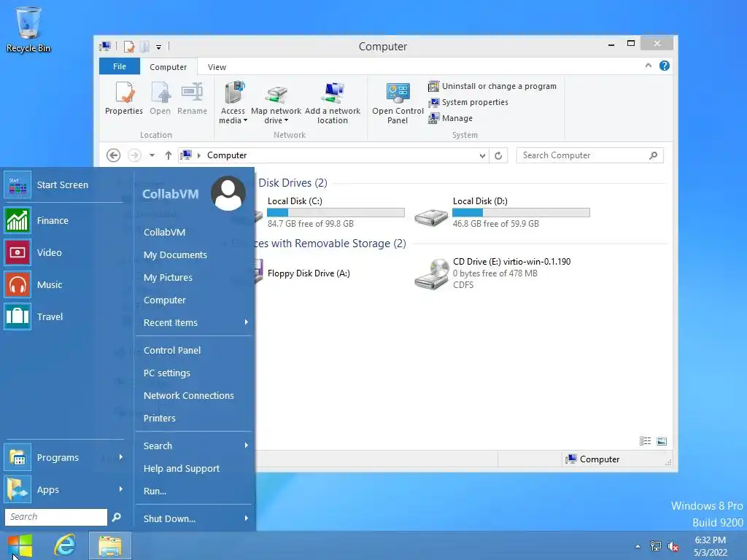Switch to Details view icon

coord(645,441)
